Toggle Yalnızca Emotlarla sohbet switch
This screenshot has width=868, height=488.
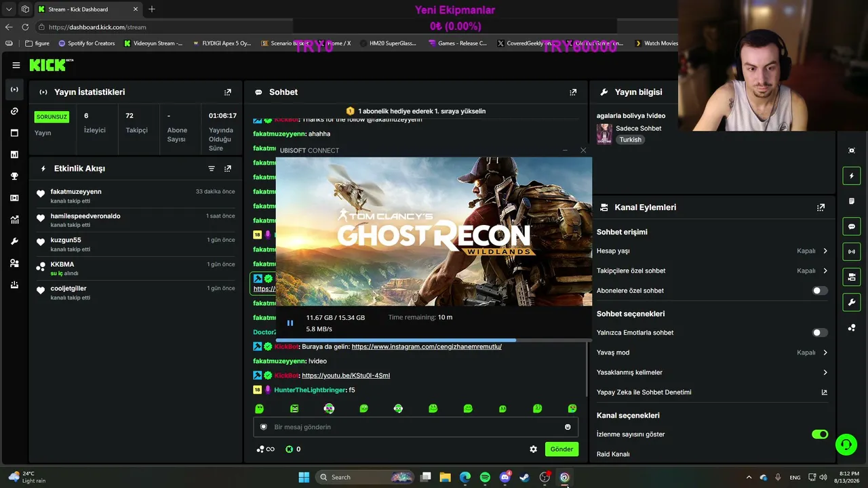click(x=820, y=333)
